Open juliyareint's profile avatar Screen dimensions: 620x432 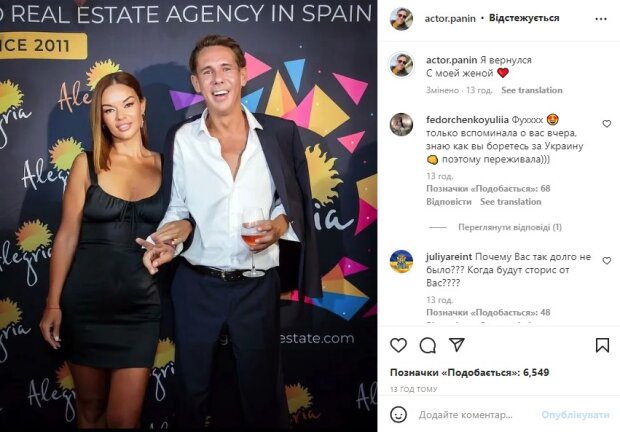pos(401,261)
